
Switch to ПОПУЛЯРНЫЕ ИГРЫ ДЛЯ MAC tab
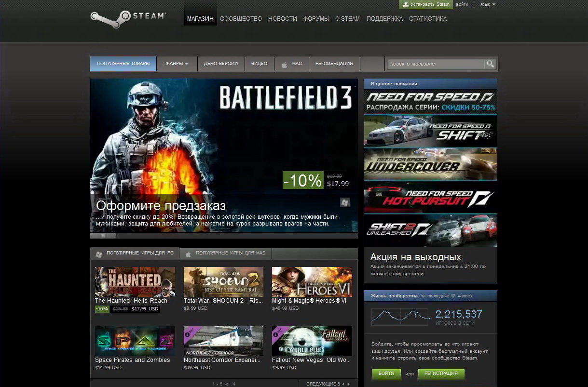(x=226, y=254)
